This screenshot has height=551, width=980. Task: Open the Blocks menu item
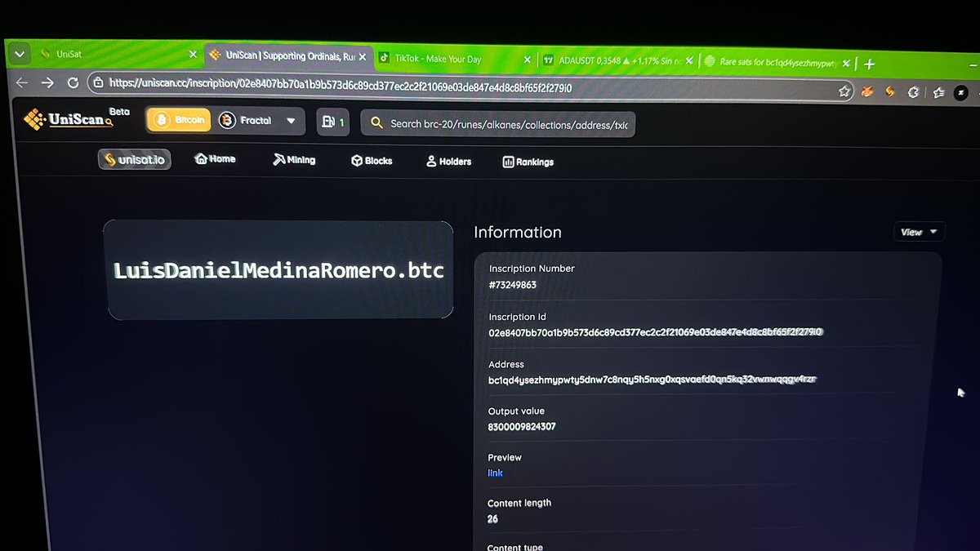click(x=372, y=161)
